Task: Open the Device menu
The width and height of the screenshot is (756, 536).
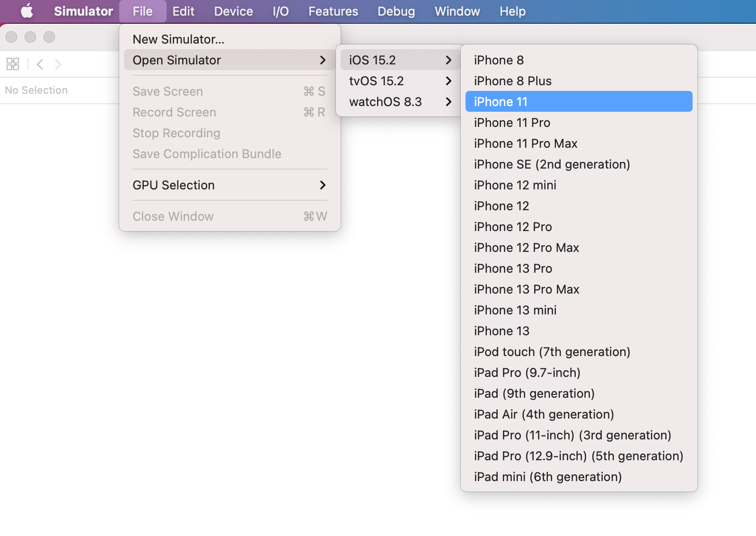Action: click(233, 11)
